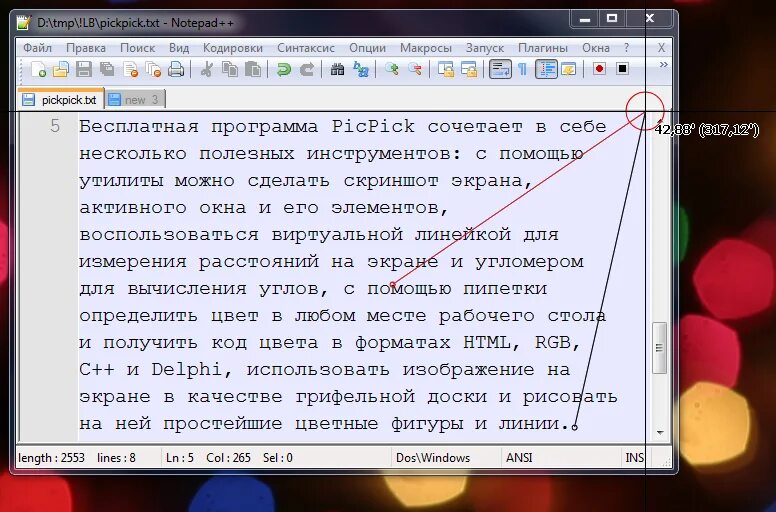Save all files toolbar icon
This screenshot has width=776, height=512.
pos(107,69)
